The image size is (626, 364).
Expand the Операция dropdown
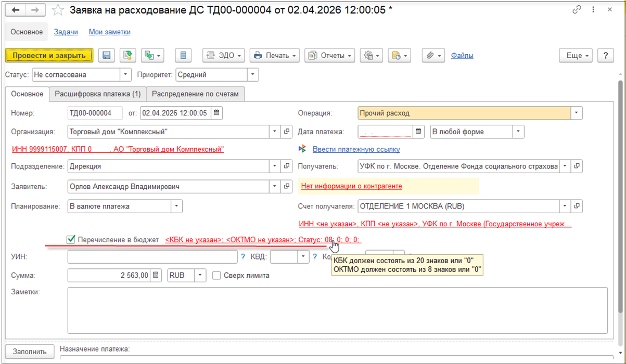(576, 113)
